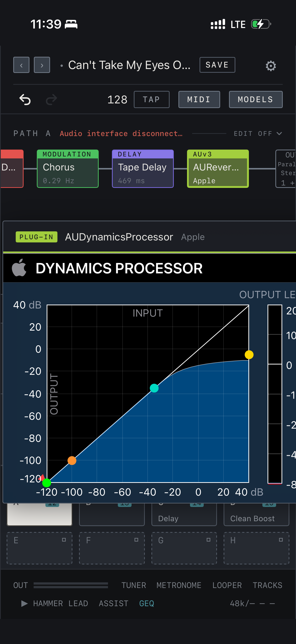Open the LOOPER tab
Image resolution: width=296 pixels, height=644 pixels.
point(227,585)
